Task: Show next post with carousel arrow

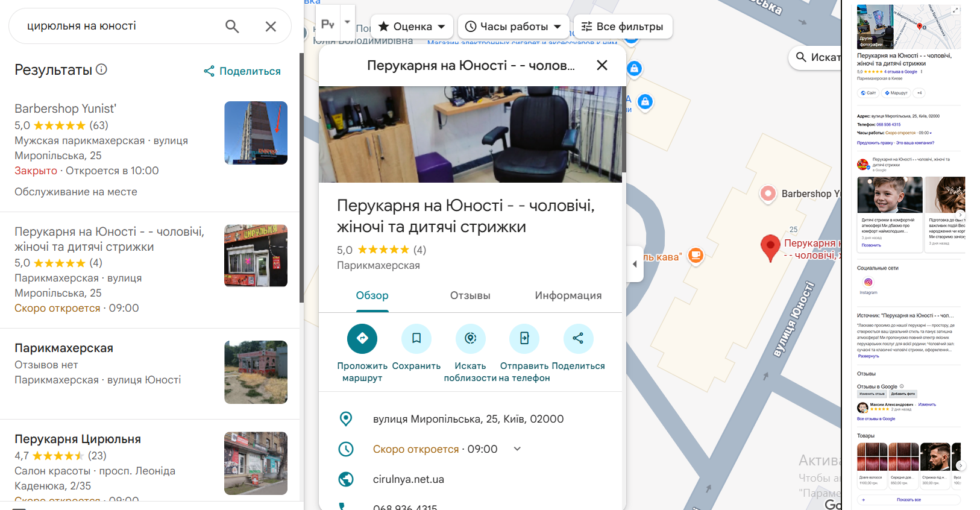Action: (x=961, y=215)
